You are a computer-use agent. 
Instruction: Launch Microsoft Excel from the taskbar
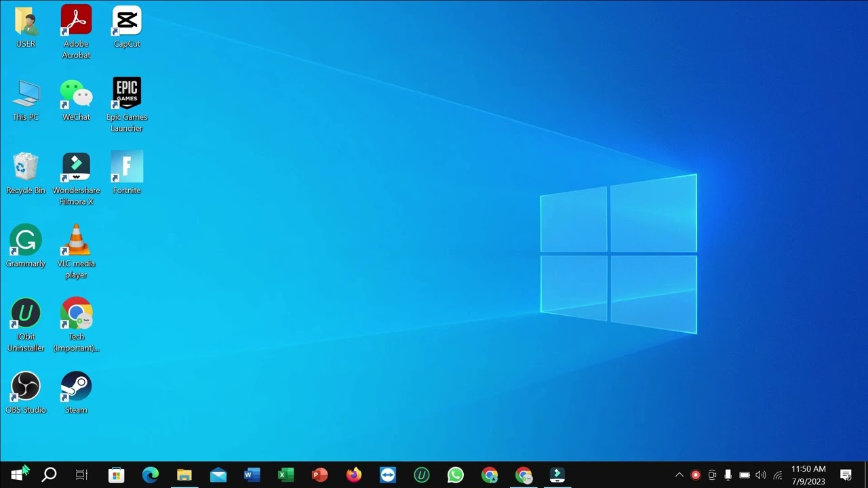click(286, 475)
